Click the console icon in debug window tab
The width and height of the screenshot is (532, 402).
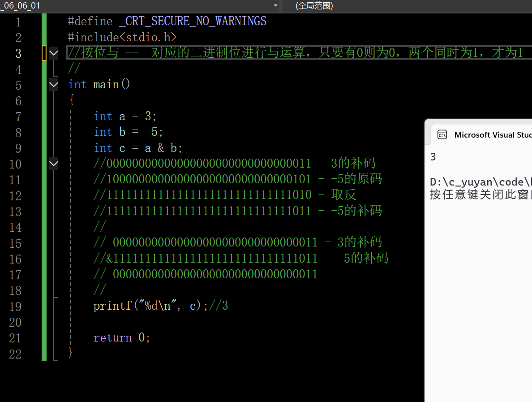(x=442, y=135)
